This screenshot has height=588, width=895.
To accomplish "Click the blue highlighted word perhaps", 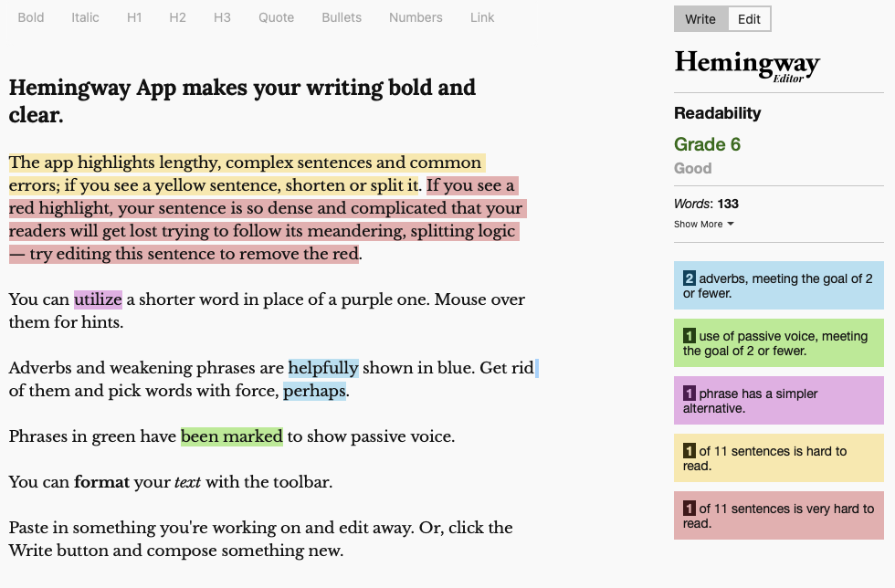I will point(314,391).
